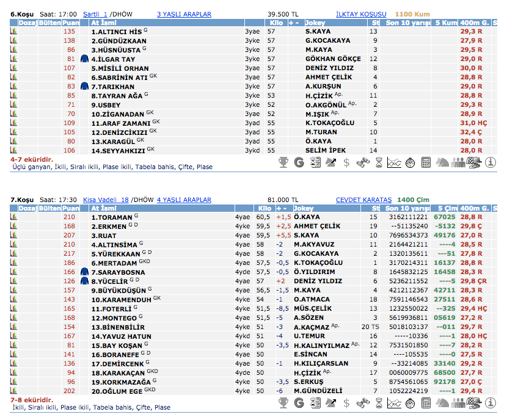This screenshot has height=420, width=507.
Task: Sort by Puan column in race 6
Action: coord(70,23)
